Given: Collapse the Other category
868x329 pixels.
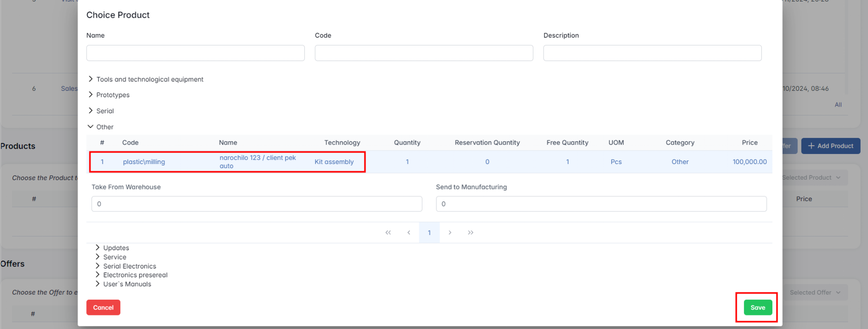Looking at the screenshot, I should coord(91,127).
